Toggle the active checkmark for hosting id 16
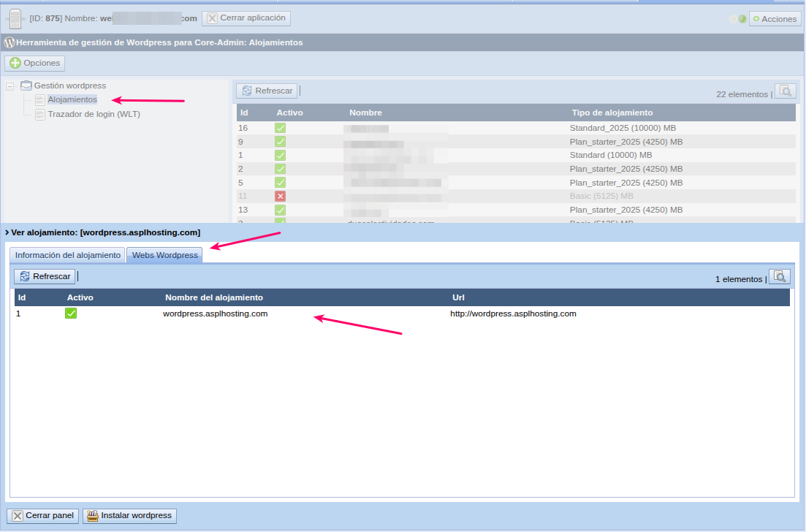Viewport: 806px width, 532px height. [x=280, y=128]
